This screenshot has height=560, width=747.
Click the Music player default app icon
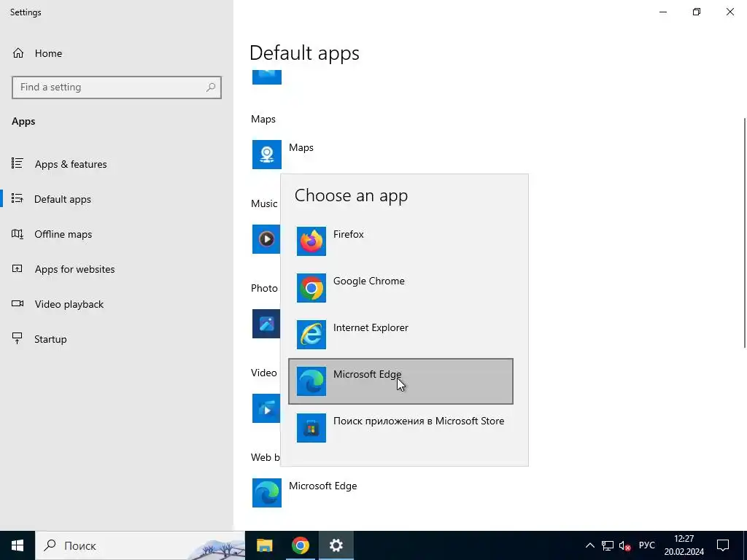point(266,239)
